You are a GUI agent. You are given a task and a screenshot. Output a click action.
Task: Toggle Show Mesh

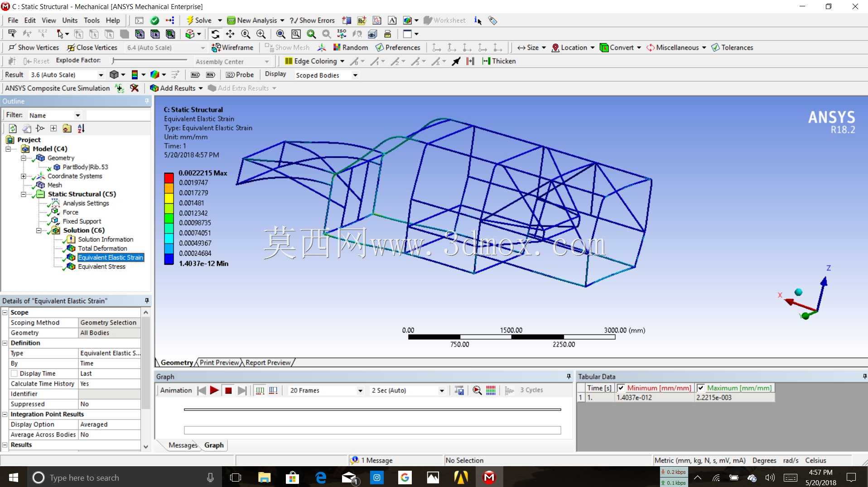pyautogui.click(x=287, y=48)
